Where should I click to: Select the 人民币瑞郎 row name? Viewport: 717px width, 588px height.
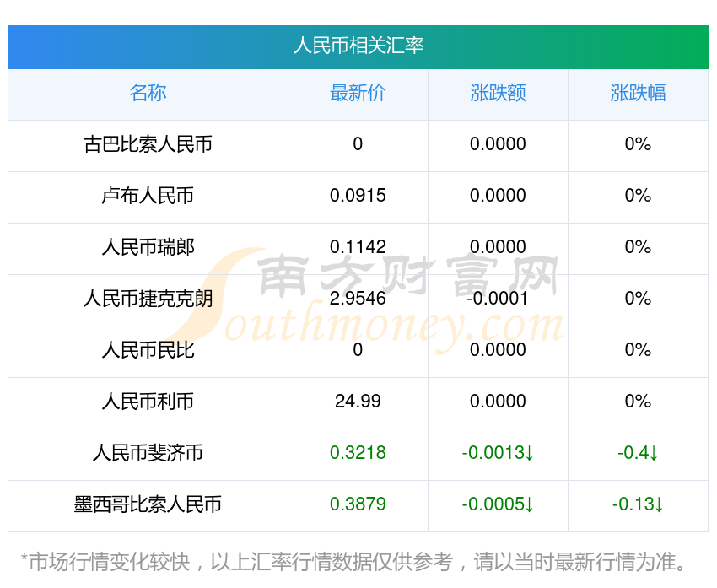(148, 247)
